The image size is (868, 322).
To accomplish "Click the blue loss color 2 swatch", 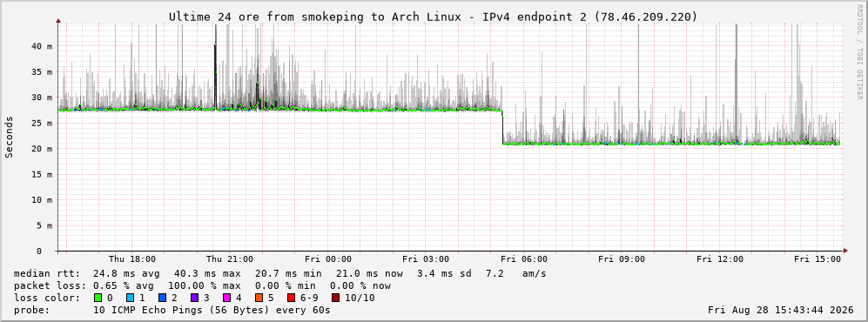I will 162,299.
